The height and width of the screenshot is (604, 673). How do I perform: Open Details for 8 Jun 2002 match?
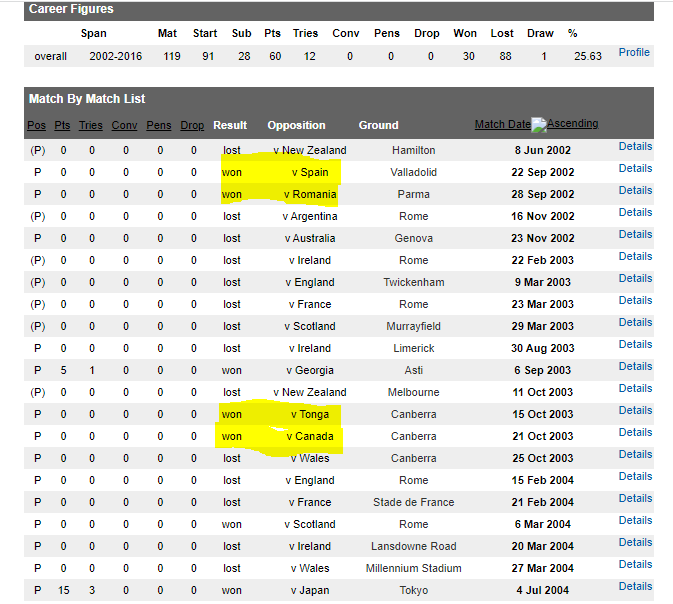pos(635,146)
